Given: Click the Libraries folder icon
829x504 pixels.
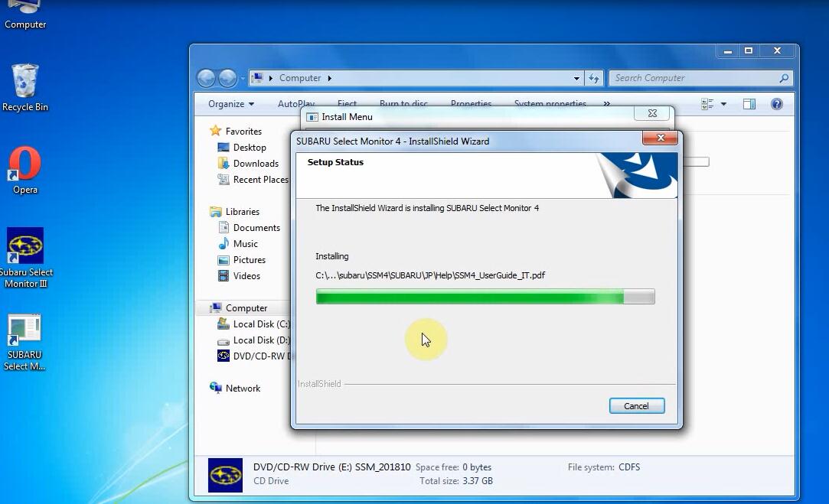Looking at the screenshot, I should coord(215,211).
